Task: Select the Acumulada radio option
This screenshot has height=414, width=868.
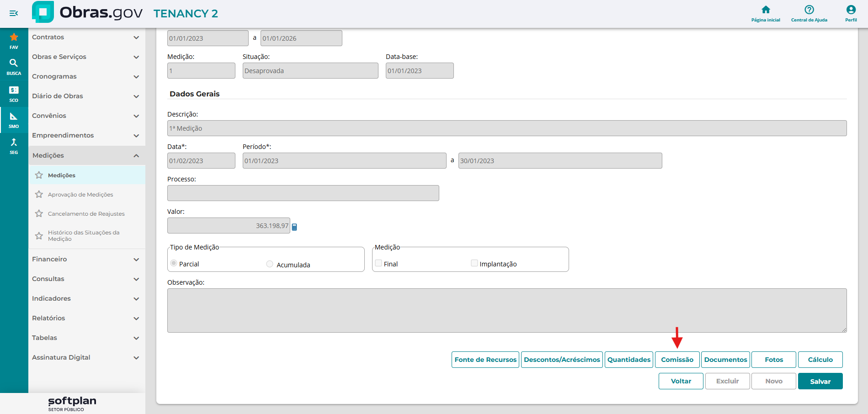Action: [270, 264]
